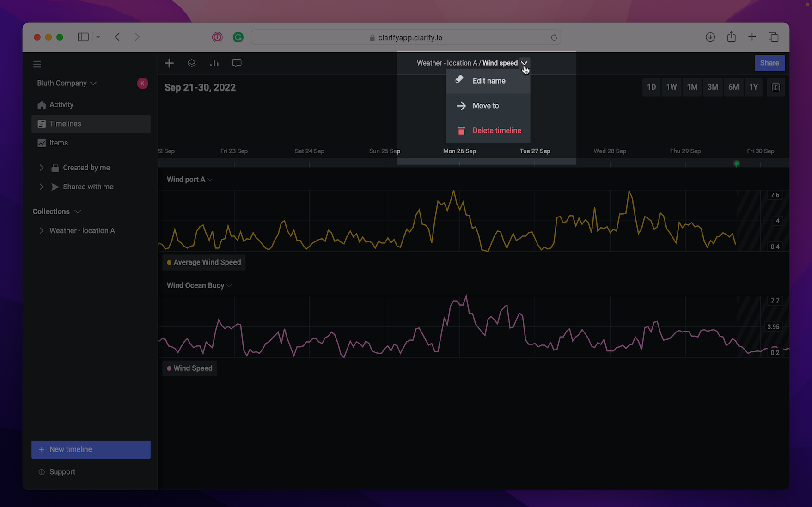Choose Edit name from the dropdown menu

(488, 81)
